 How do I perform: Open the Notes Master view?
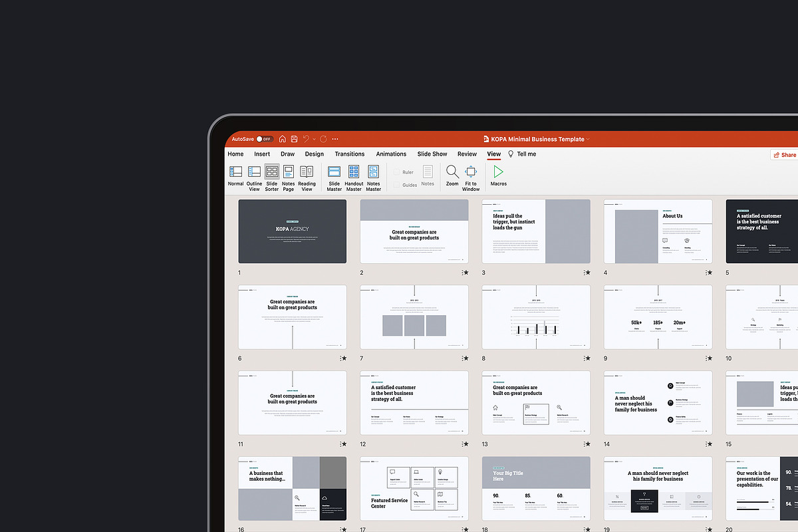click(x=374, y=178)
